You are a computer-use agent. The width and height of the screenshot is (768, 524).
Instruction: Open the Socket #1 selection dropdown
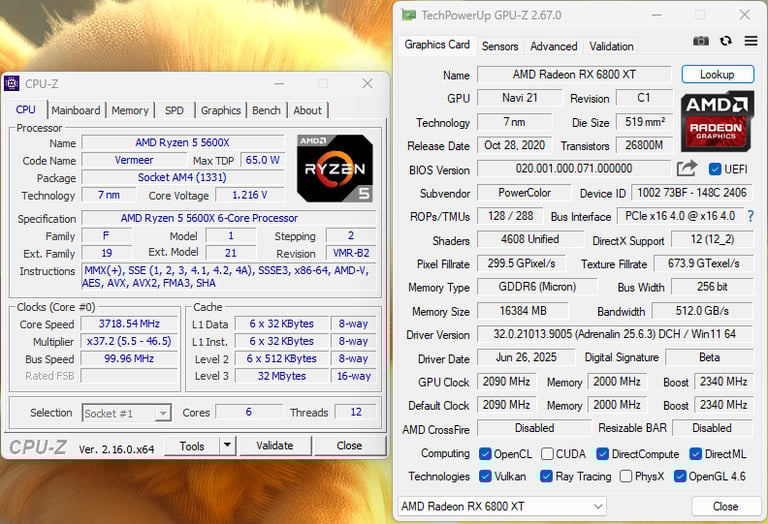pos(126,413)
